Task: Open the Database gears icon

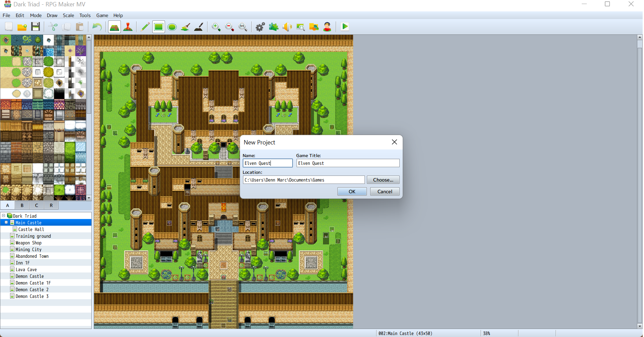Action: tap(260, 27)
